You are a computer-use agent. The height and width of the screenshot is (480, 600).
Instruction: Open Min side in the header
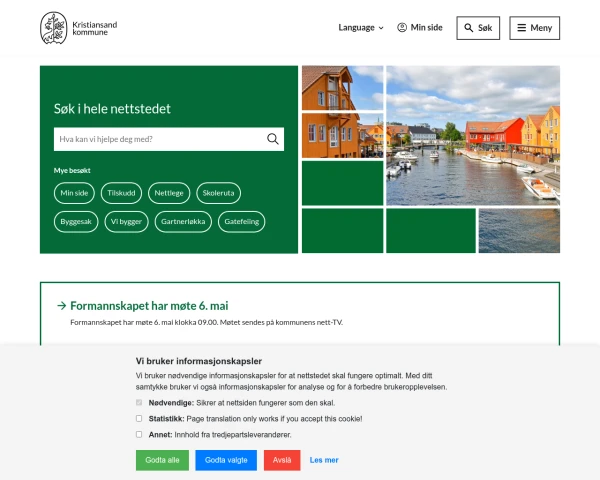pyautogui.click(x=420, y=28)
